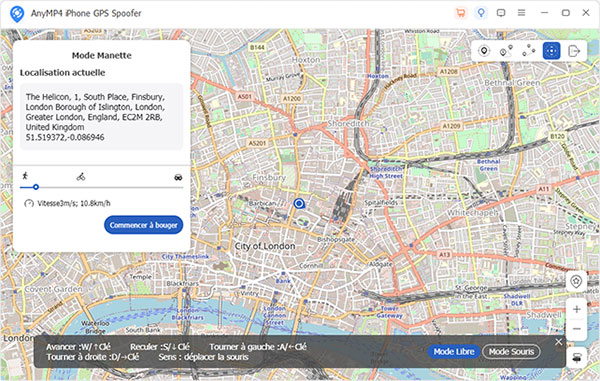Zoom in the map with plus button
The image size is (600, 381).
[577, 309]
